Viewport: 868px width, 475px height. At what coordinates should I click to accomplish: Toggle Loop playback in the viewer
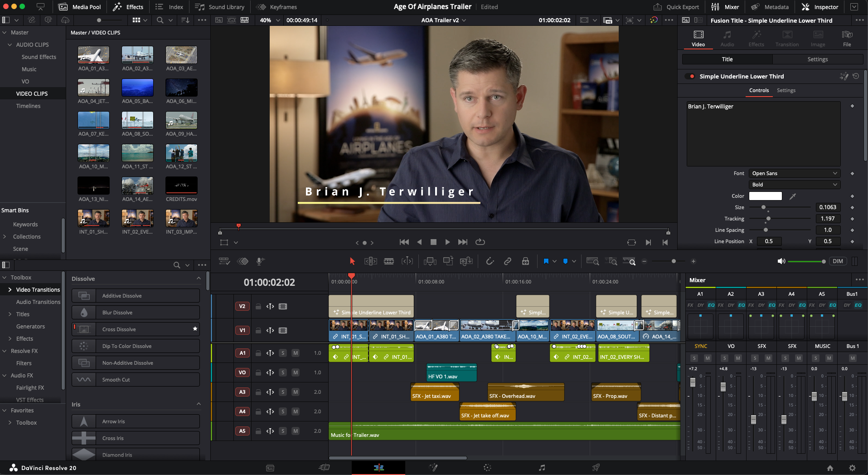click(x=480, y=242)
